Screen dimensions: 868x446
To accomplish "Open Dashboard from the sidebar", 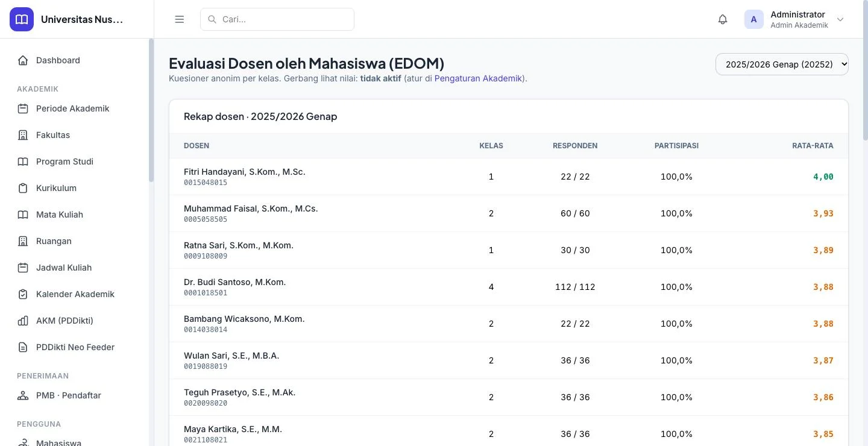I will tap(75, 60).
